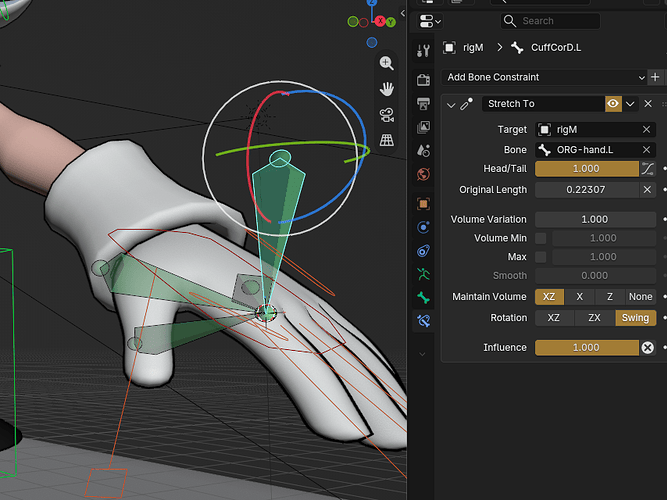
Task: Open the Scene properties tab
Action: tap(423, 150)
